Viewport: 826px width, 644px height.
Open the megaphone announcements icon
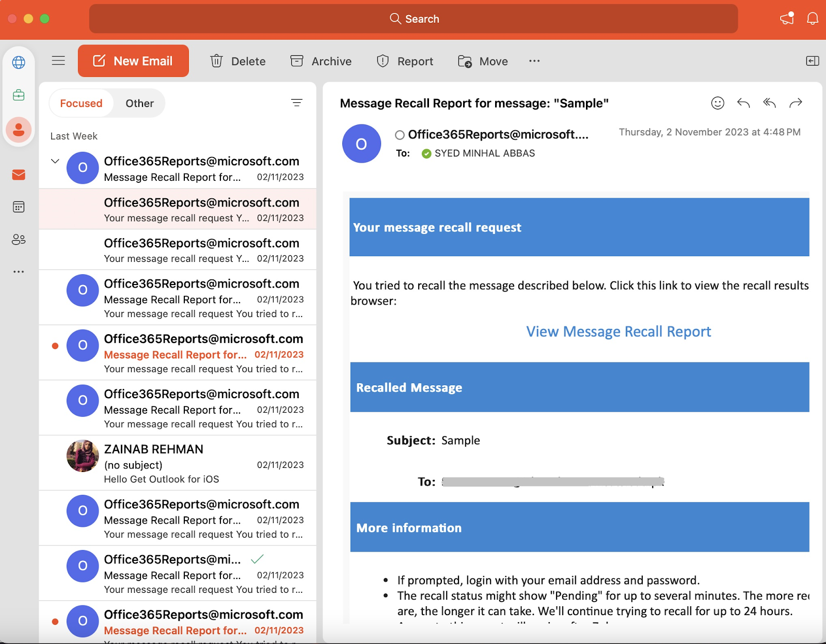787,19
